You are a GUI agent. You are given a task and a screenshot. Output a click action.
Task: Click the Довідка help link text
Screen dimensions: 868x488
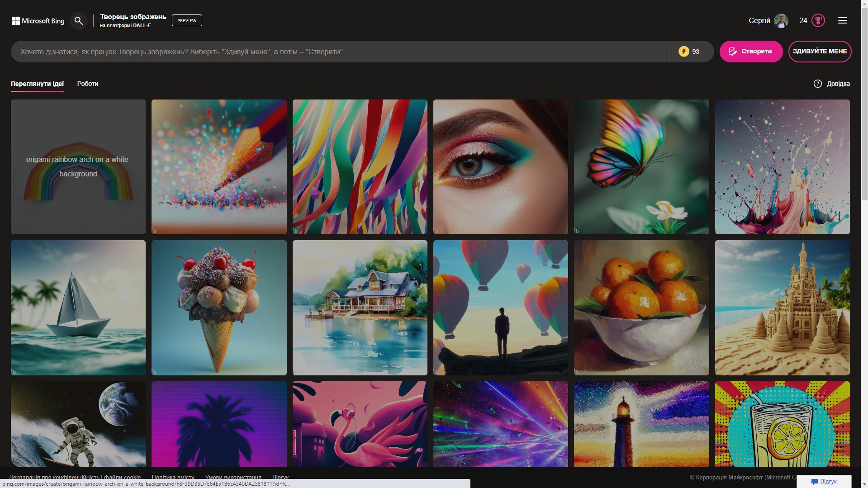(838, 84)
